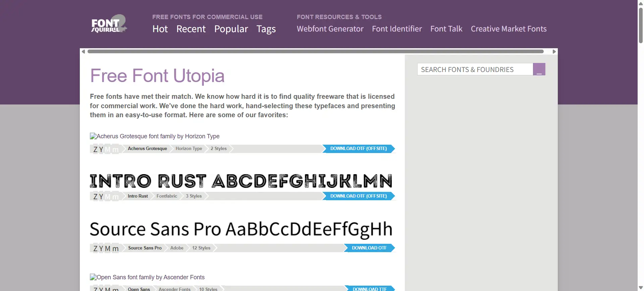Screen dimensions: 644x291
Task: Click the lowercase m icon in Acherus Grotesque row
Action: (115, 149)
